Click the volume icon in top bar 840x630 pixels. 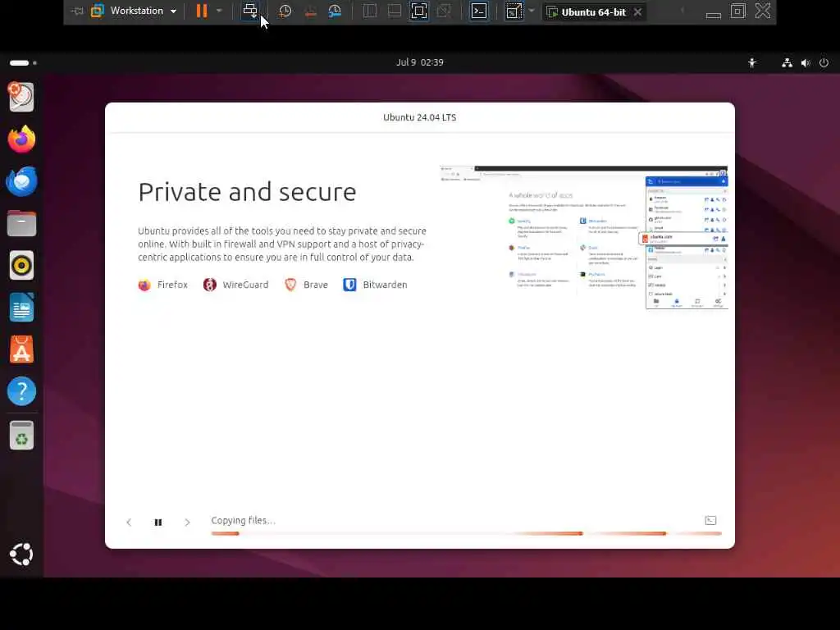806,62
